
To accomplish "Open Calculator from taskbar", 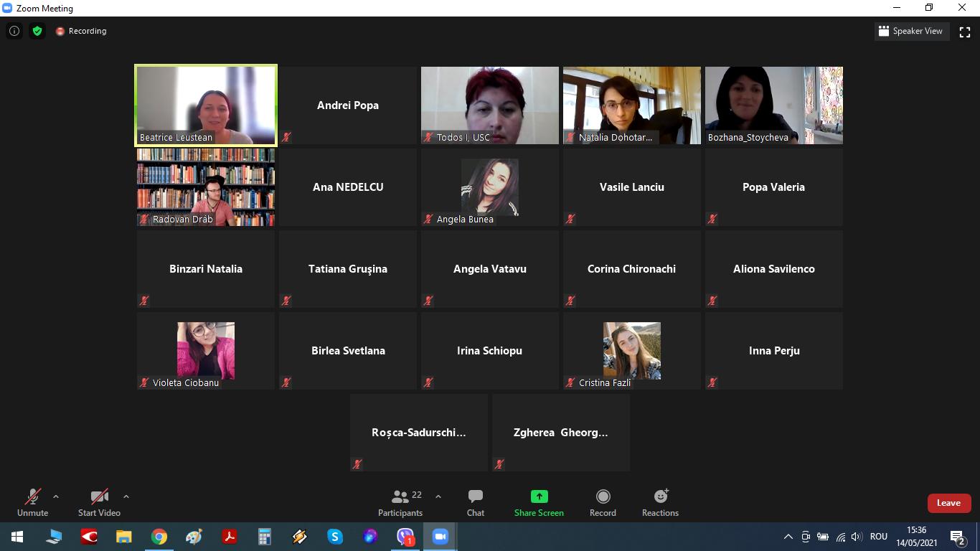I will pyautogui.click(x=265, y=537).
